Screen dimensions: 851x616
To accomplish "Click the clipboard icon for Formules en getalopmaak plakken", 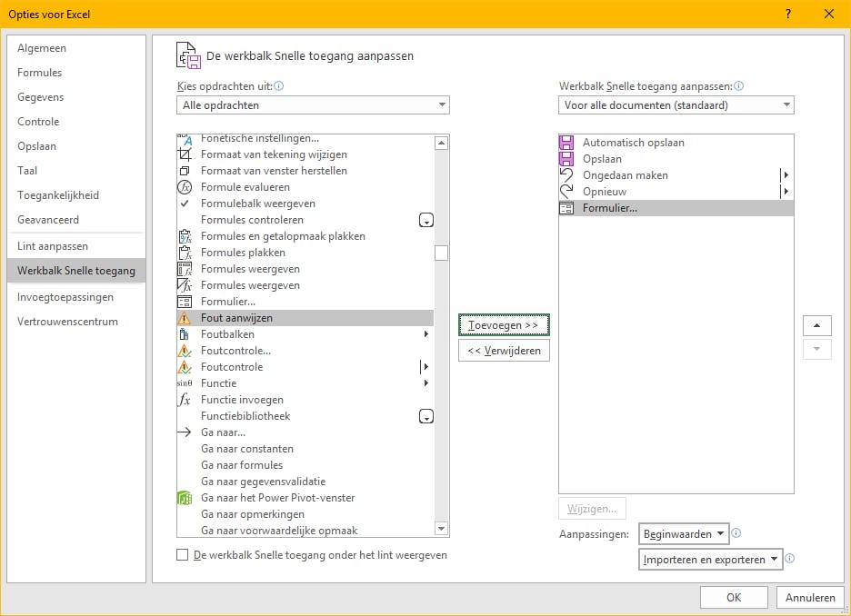I will (x=185, y=236).
